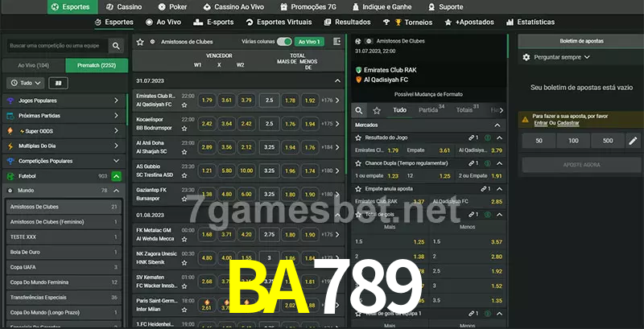Select the Ao Vivo (104) tab
This screenshot has width=644, height=329.
point(34,66)
